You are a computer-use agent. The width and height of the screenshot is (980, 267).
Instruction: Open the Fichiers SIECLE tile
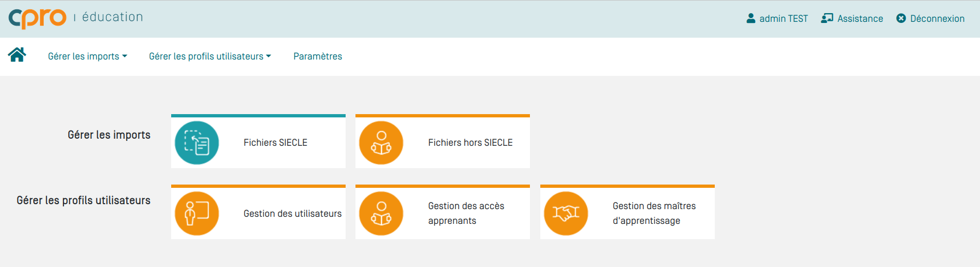pyautogui.click(x=258, y=141)
